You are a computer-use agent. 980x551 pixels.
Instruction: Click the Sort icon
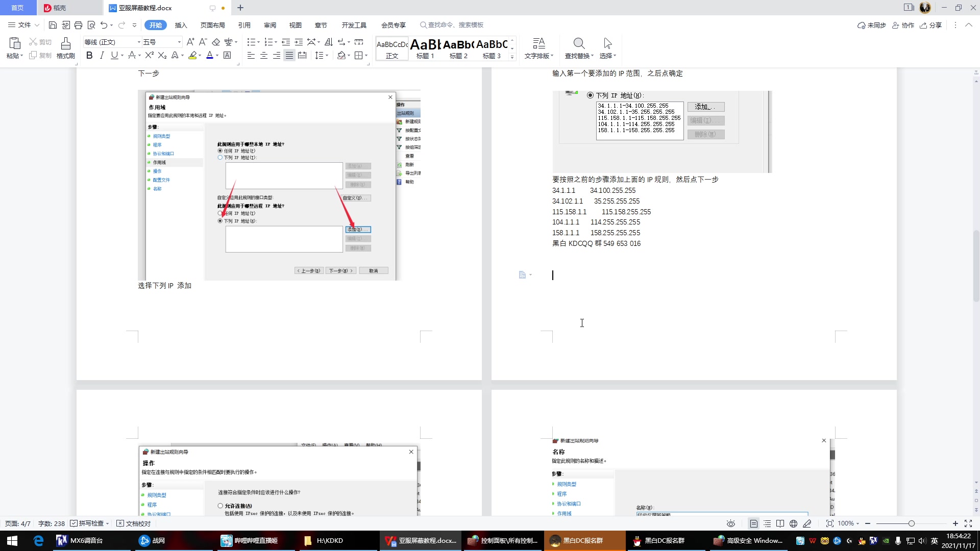[328, 42]
